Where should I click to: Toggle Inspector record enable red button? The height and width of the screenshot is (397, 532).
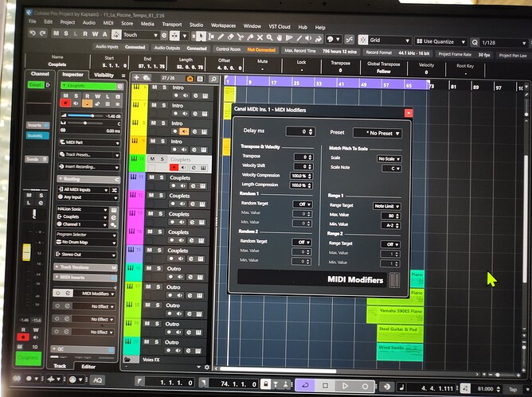(65, 103)
